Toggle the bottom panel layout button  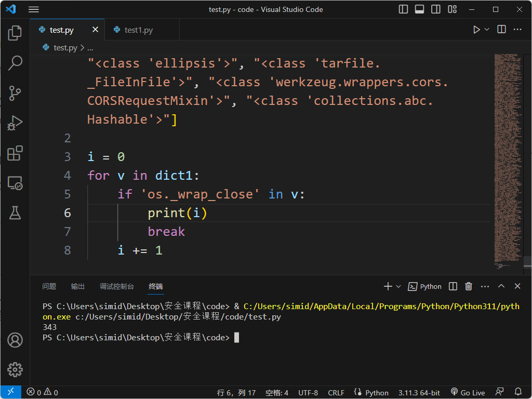420,9
